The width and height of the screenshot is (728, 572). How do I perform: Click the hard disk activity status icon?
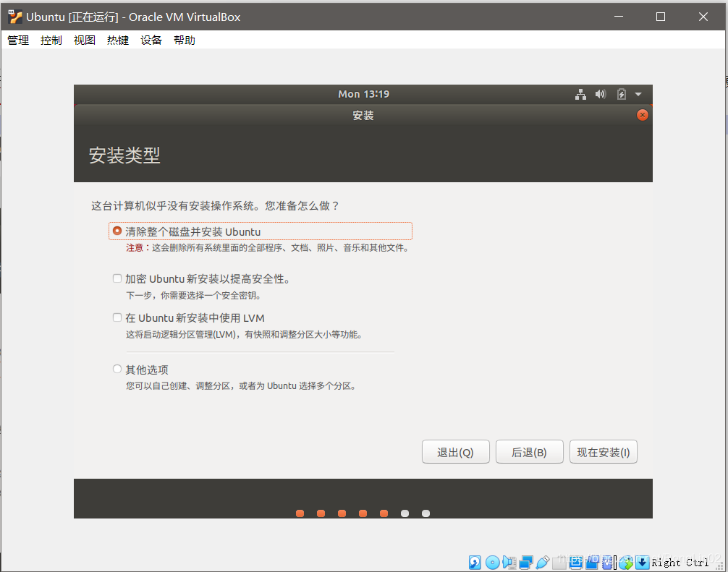click(475, 563)
